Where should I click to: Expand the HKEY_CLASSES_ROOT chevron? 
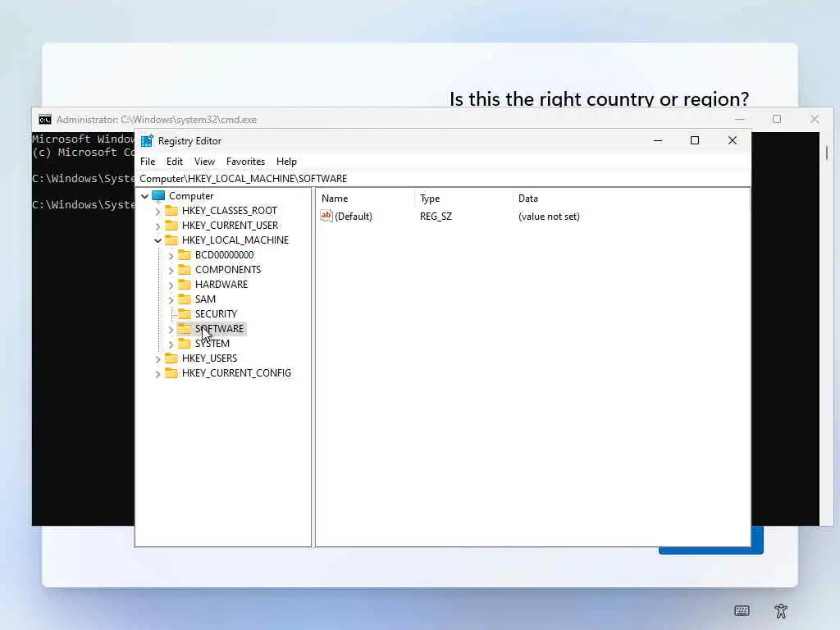coord(157,211)
